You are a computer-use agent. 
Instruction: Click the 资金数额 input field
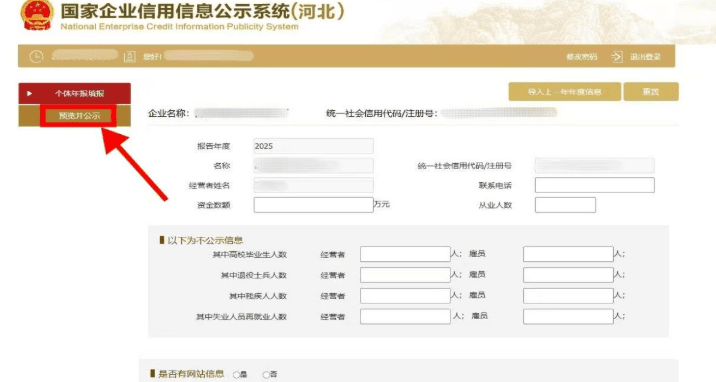[313, 205]
